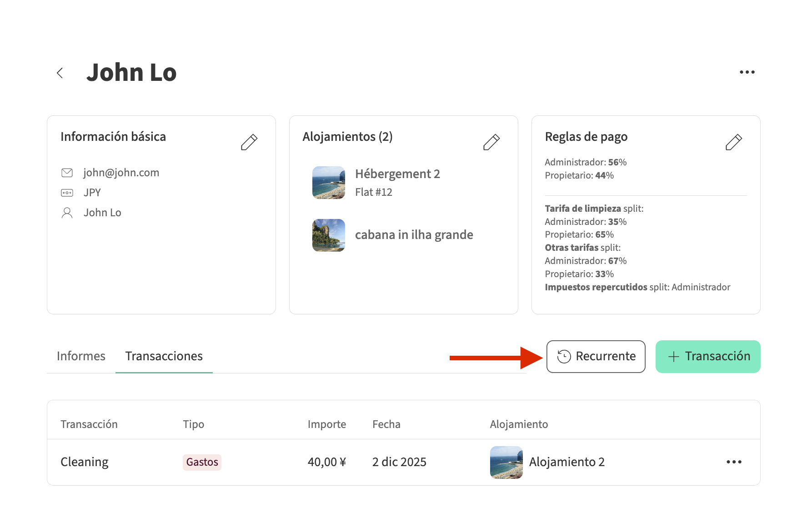Select the Transacciones tab

tap(164, 356)
